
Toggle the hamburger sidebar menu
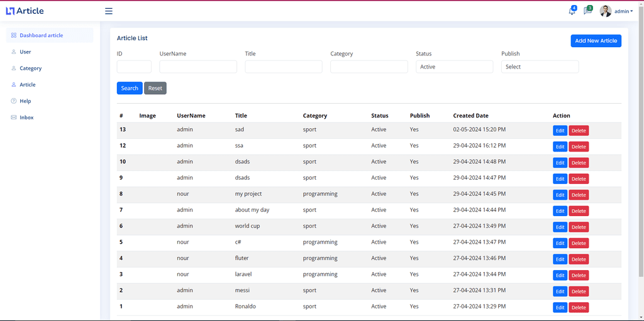(108, 11)
